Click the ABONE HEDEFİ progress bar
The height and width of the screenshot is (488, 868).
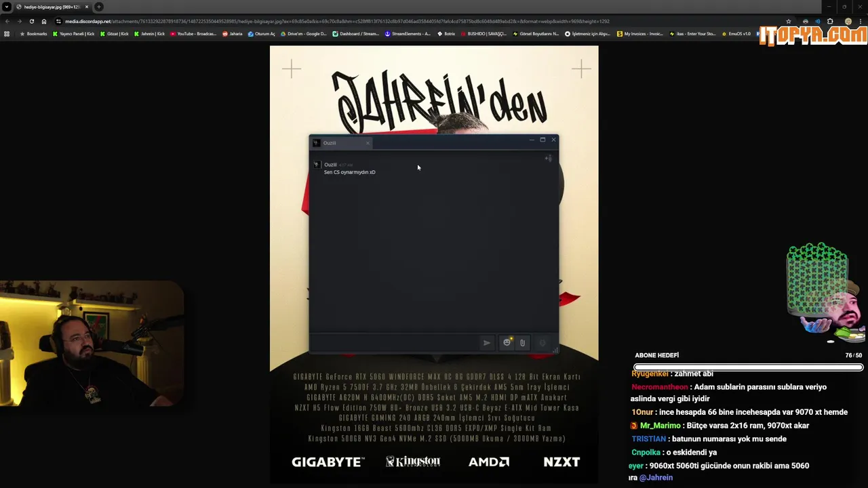coord(748,367)
